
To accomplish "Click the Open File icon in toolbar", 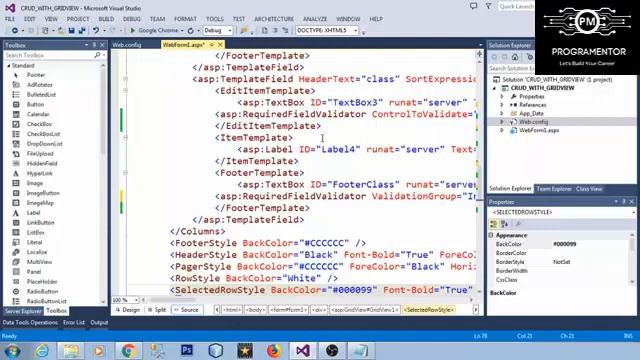I will tap(61, 31).
